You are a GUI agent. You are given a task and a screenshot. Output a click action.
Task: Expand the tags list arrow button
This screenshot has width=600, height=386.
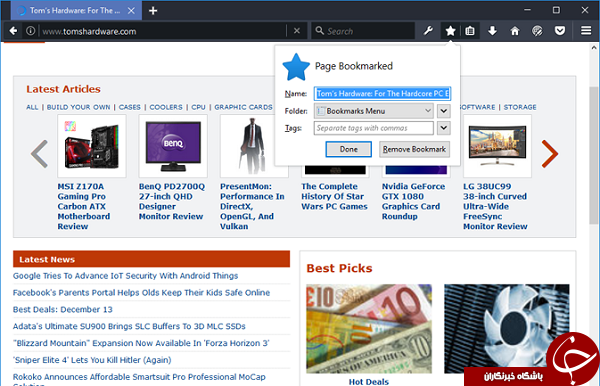pos(443,128)
